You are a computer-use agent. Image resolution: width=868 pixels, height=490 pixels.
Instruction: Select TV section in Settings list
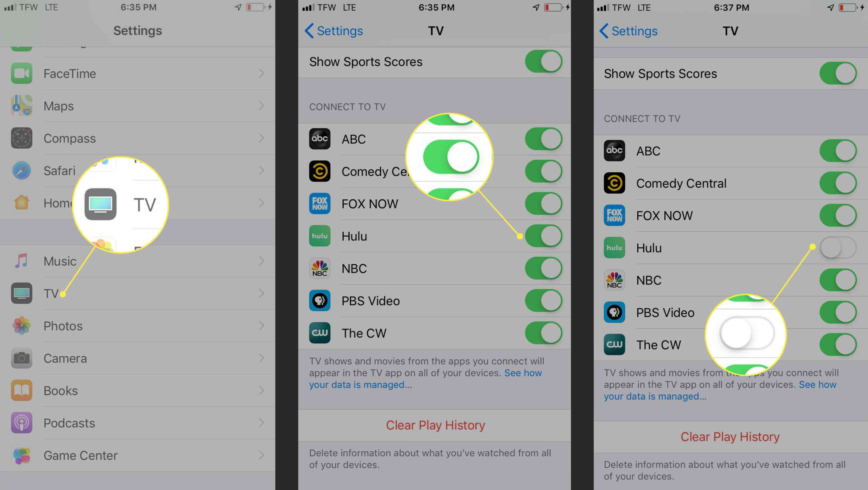click(51, 293)
